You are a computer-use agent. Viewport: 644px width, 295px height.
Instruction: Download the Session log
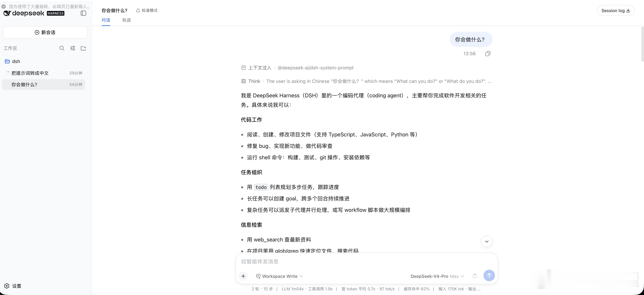point(616,10)
